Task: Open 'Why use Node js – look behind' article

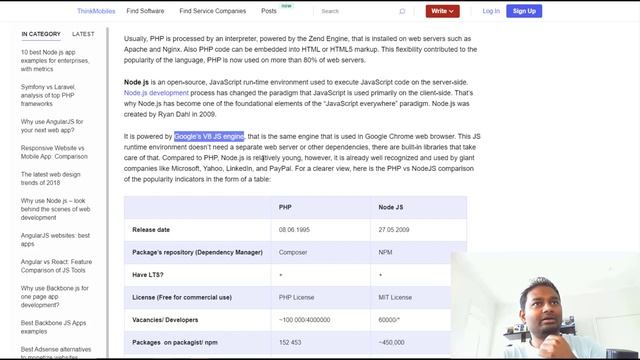Action: click(55, 209)
